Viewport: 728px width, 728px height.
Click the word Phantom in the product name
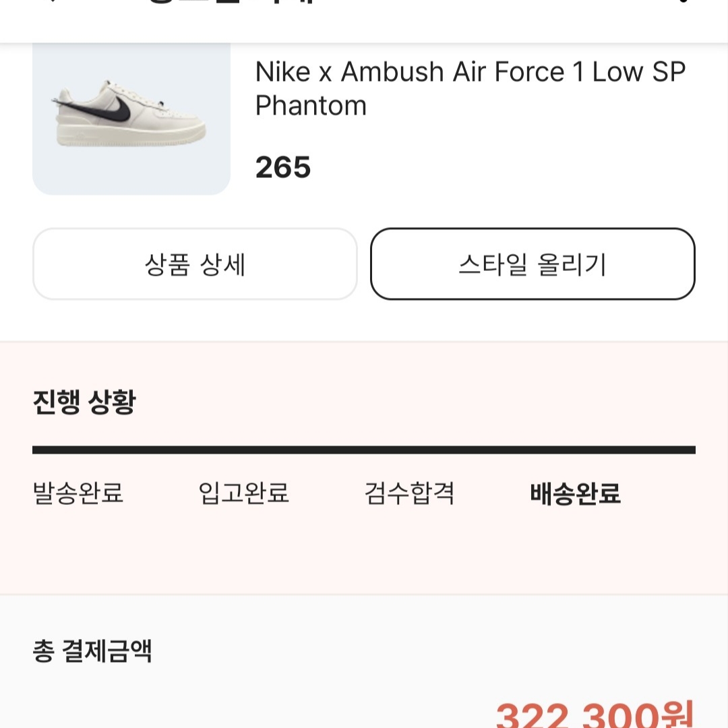coord(311,105)
